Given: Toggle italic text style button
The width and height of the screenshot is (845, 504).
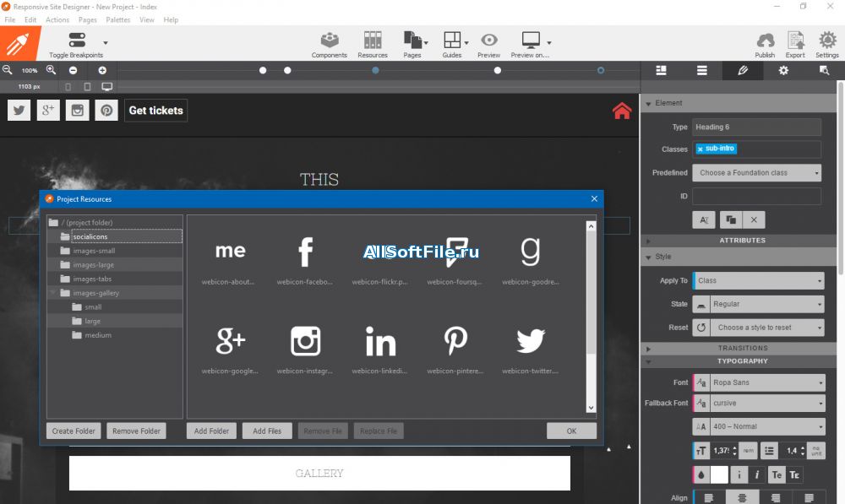Looking at the screenshot, I should tap(756, 475).
